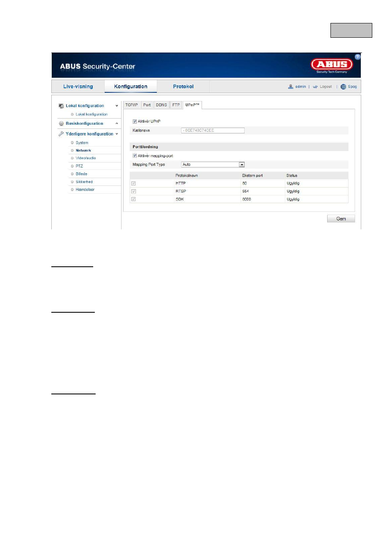Click the Basiskonfiguration section heading
392x554 pixels.
tap(85, 124)
